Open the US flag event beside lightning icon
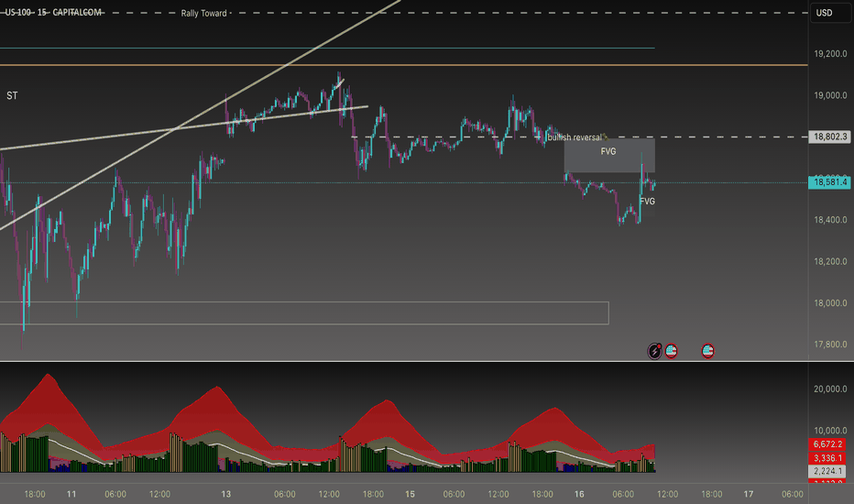Screen dimensions: 854x504 pos(671,351)
